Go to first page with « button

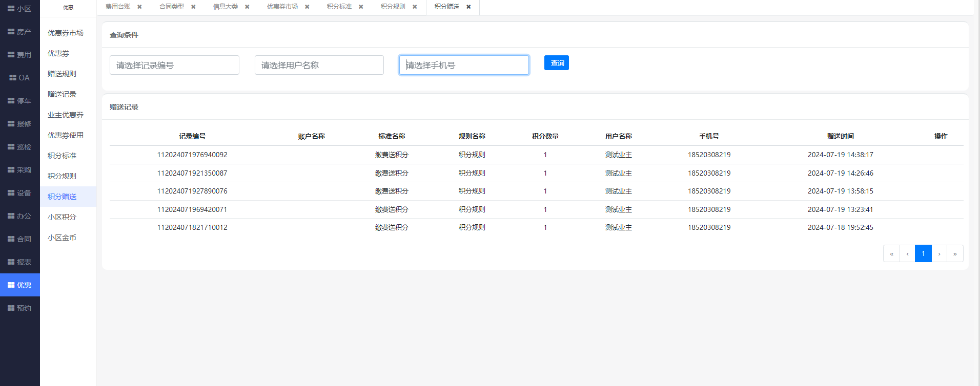click(891, 253)
